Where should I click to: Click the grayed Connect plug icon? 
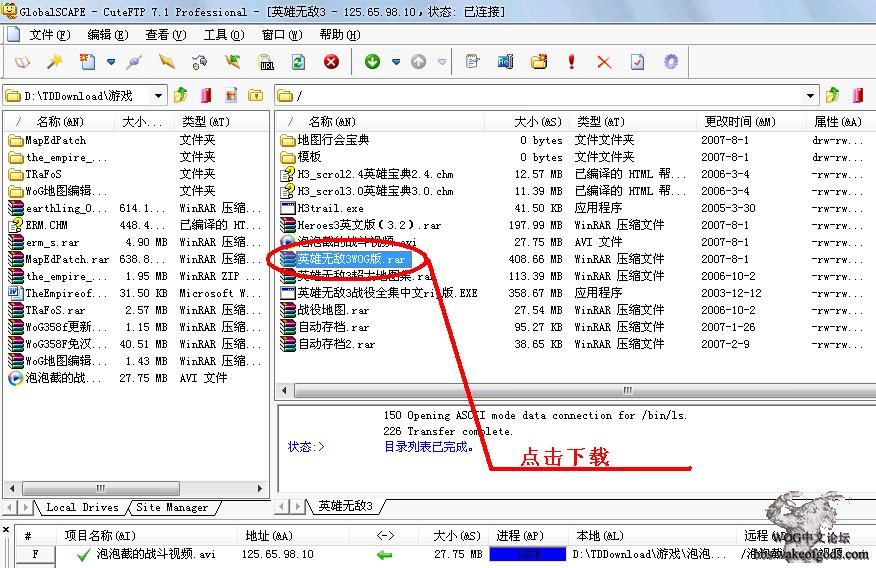(x=134, y=61)
